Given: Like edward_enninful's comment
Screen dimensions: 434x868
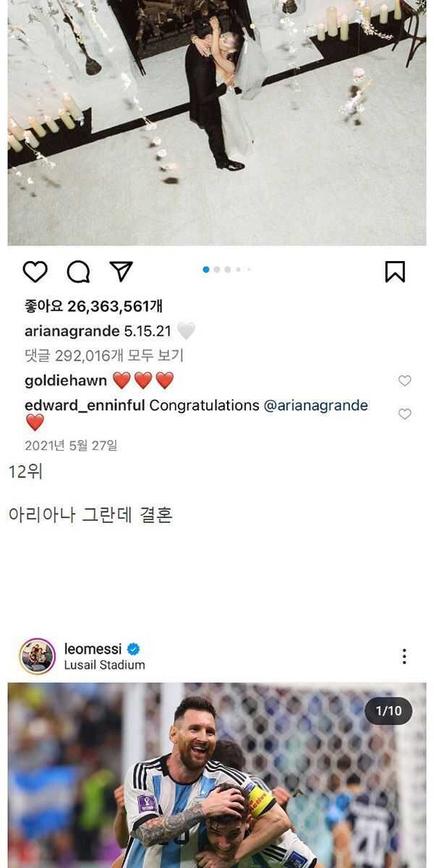Looking at the screenshot, I should (405, 414).
